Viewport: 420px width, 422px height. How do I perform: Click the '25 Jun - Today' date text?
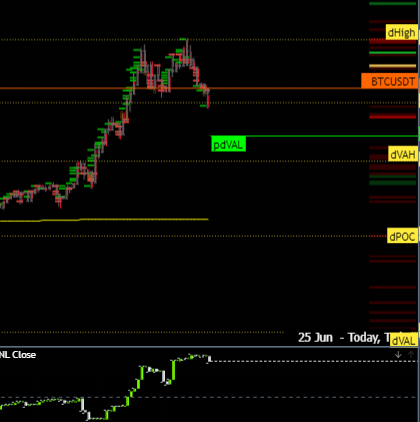339,337
